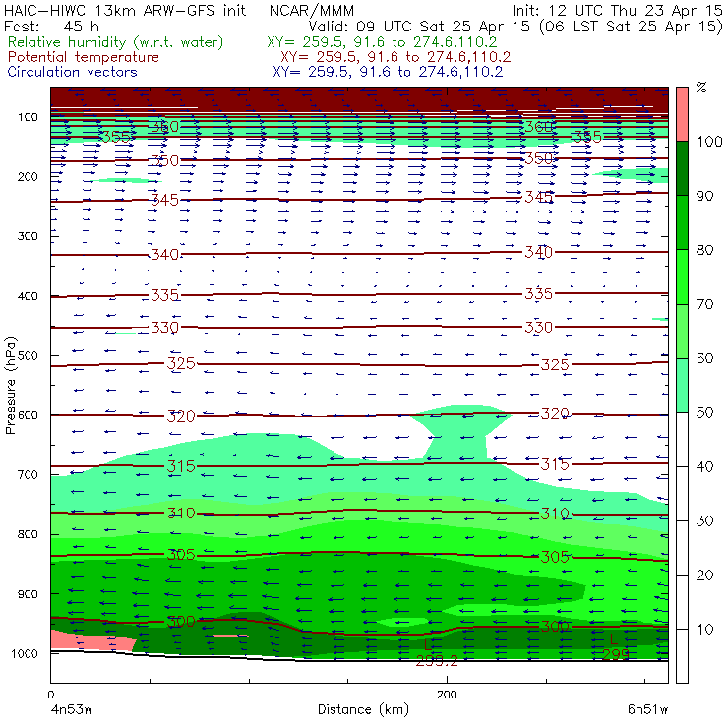Viewport: 728px width, 728px height.
Task: Click the right-side 320 contour label
Action: 555,413
